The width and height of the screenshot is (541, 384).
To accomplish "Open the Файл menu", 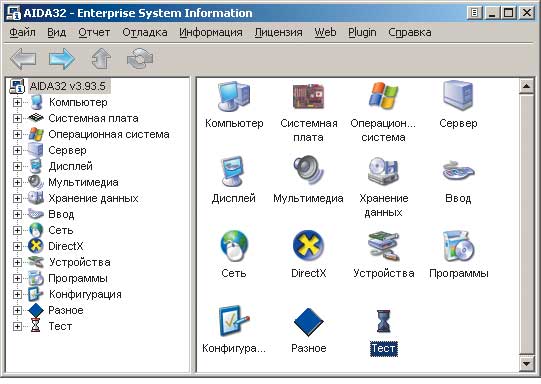I will (x=22, y=32).
